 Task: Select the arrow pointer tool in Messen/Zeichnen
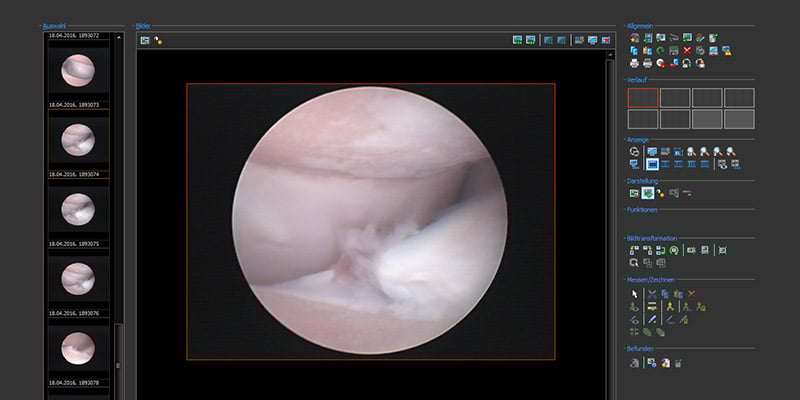click(x=634, y=294)
